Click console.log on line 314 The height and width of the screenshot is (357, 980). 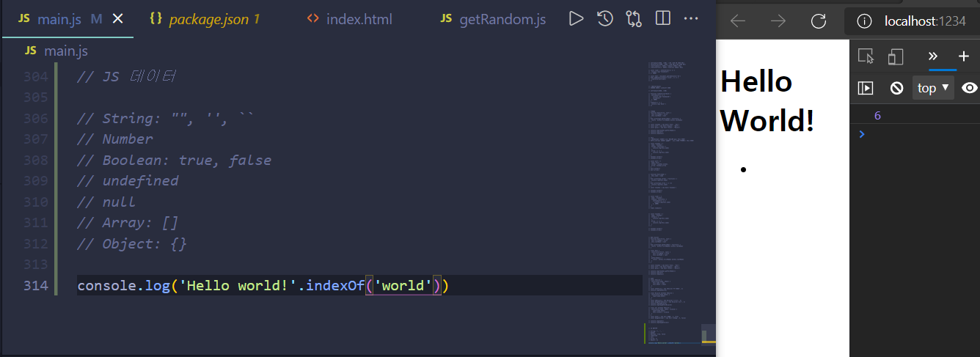123,285
